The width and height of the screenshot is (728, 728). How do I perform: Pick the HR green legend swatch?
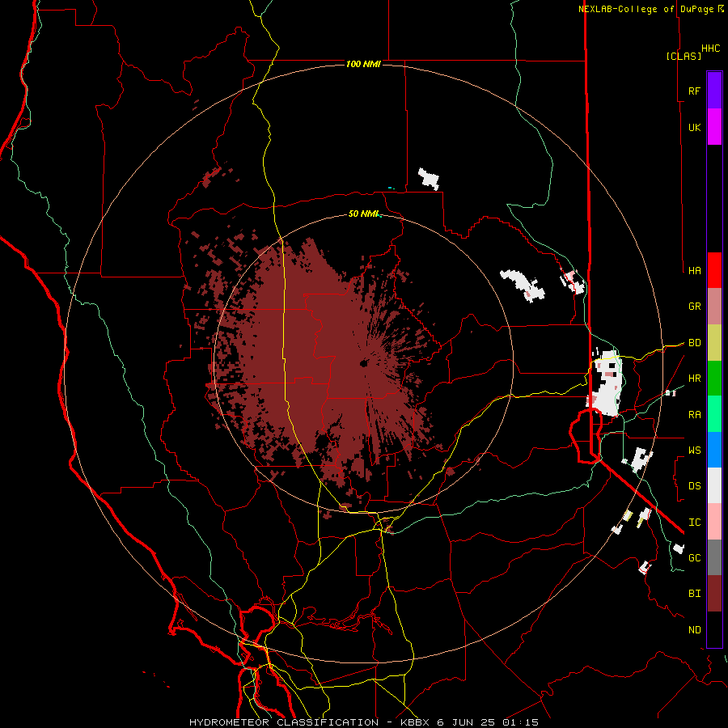tap(714, 379)
